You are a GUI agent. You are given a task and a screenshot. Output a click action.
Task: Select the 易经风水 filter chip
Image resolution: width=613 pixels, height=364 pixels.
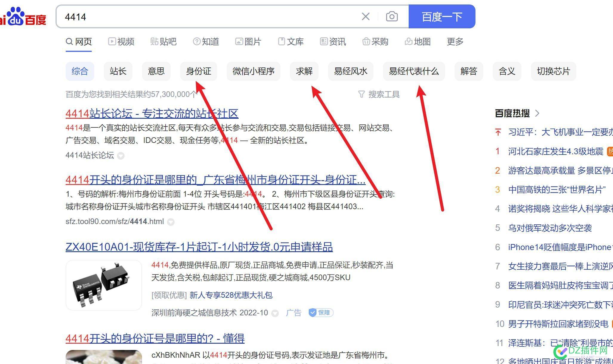click(351, 71)
